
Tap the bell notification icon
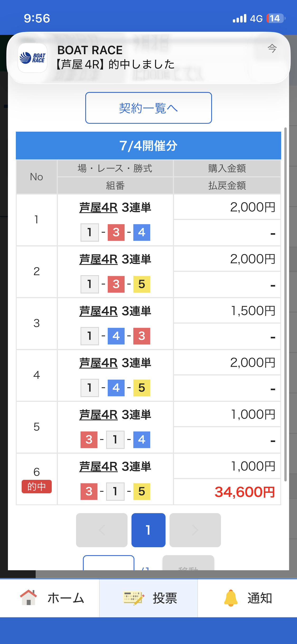[x=231, y=598]
